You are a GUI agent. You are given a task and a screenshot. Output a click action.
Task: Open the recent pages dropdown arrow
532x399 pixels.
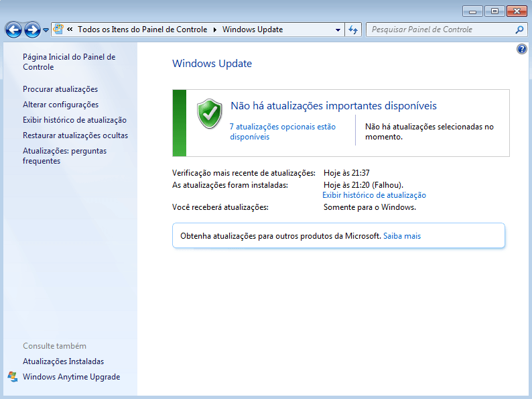[x=46, y=30]
